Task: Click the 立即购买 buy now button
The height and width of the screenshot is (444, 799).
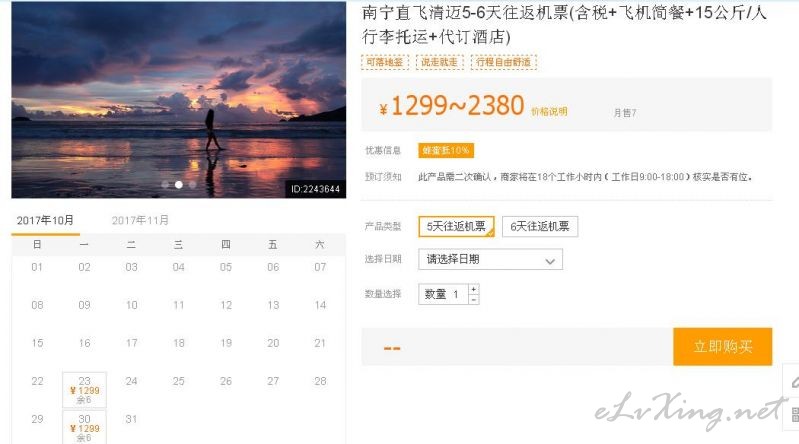Action: 723,347
